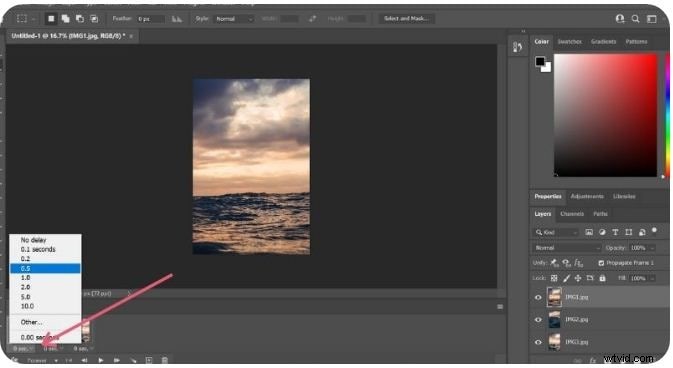Open the collapsed History panel icon
Image resolution: width=673 pixels, height=368 pixels.
point(517,47)
